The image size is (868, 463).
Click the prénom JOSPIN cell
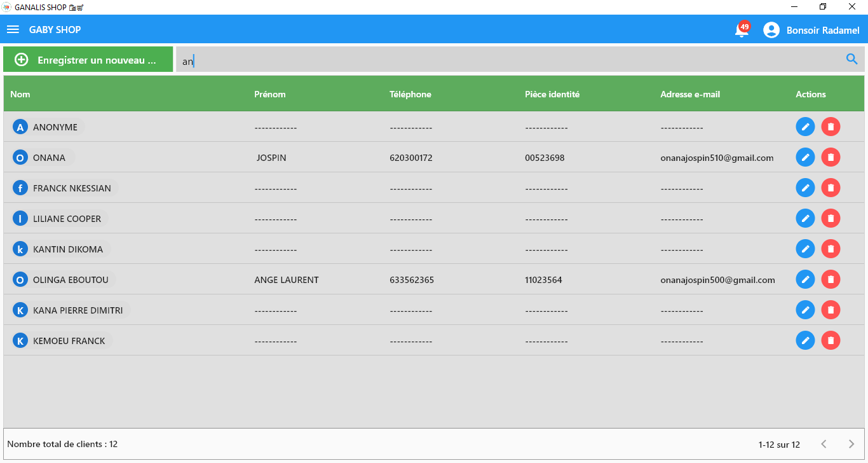click(x=271, y=158)
